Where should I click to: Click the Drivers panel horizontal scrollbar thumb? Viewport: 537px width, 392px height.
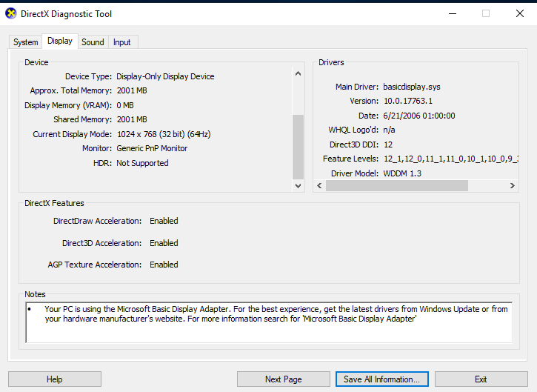coord(397,186)
